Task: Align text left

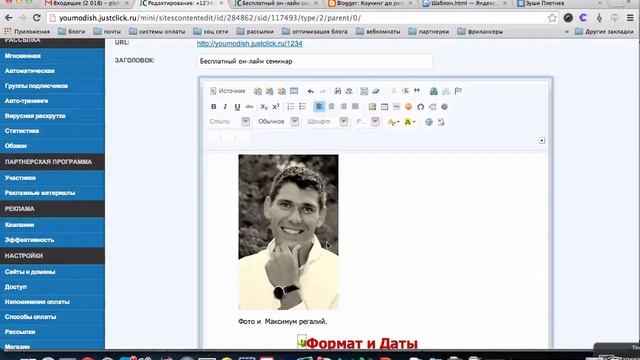Action: [x=319, y=107]
